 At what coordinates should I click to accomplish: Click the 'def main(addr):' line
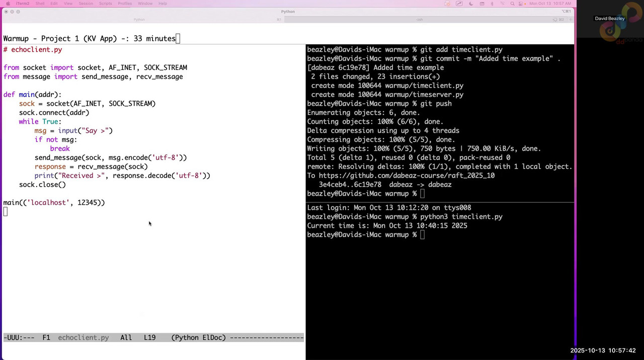pos(32,95)
